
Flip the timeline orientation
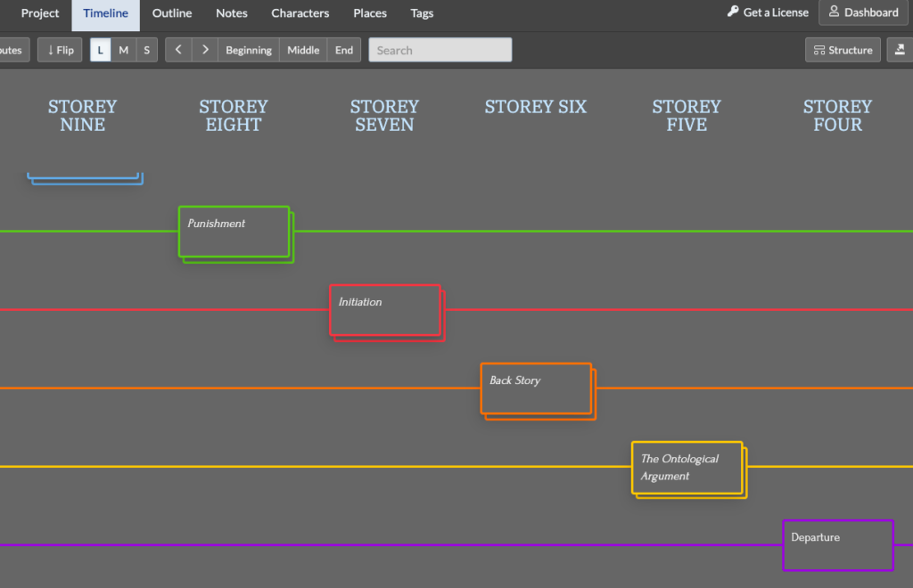tap(60, 50)
